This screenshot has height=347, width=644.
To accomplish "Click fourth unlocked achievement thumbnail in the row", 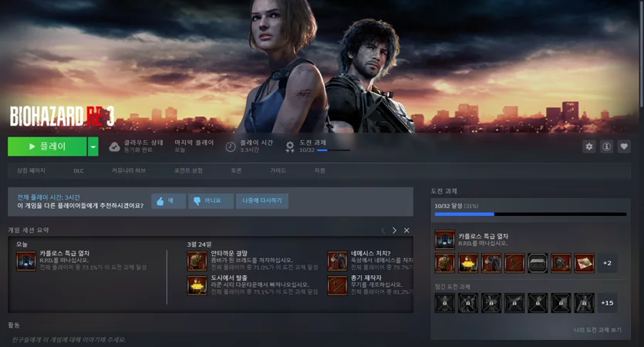I will coord(514,263).
